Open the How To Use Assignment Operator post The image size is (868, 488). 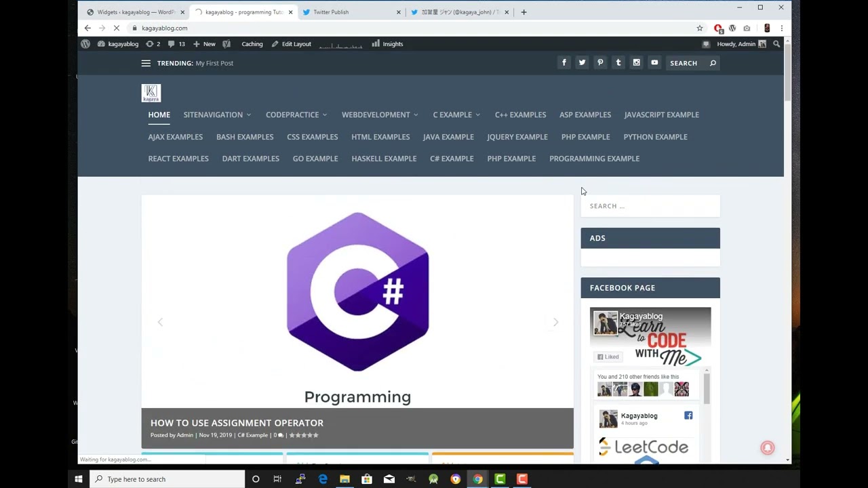(237, 423)
